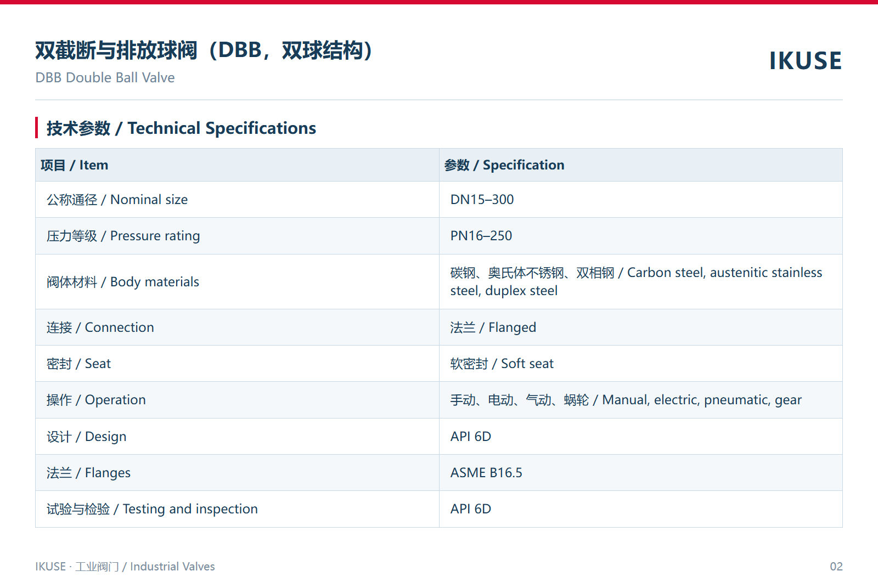Click the ASME B16.5 value cell

click(641, 473)
